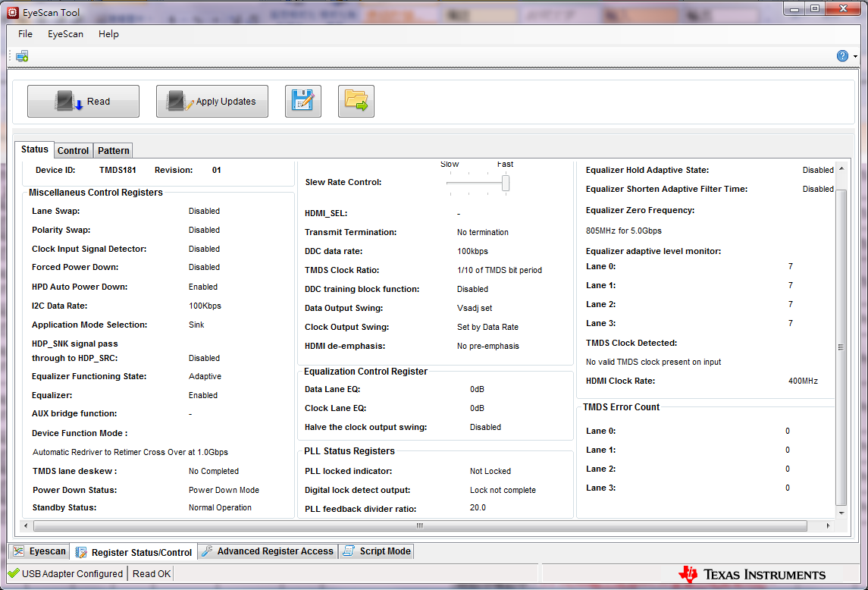This screenshot has height=590, width=868.
Task: Select the Register Status/Control bottom tab
Action: 133,552
